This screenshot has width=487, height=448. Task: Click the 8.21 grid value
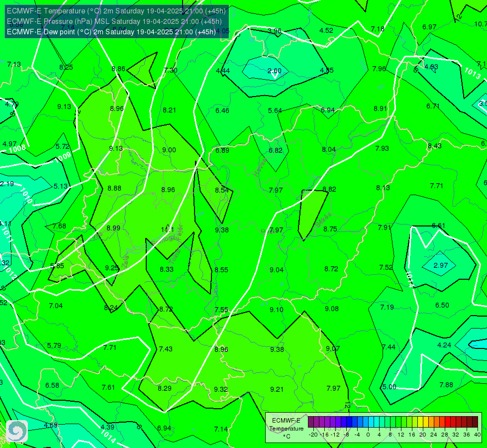169,110
